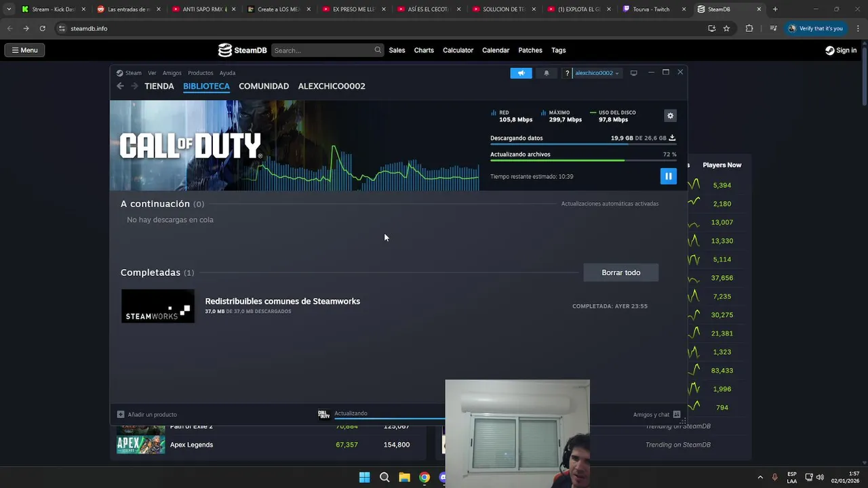868x488 pixels.
Task: Open a new browser tab
Action: [x=775, y=9]
